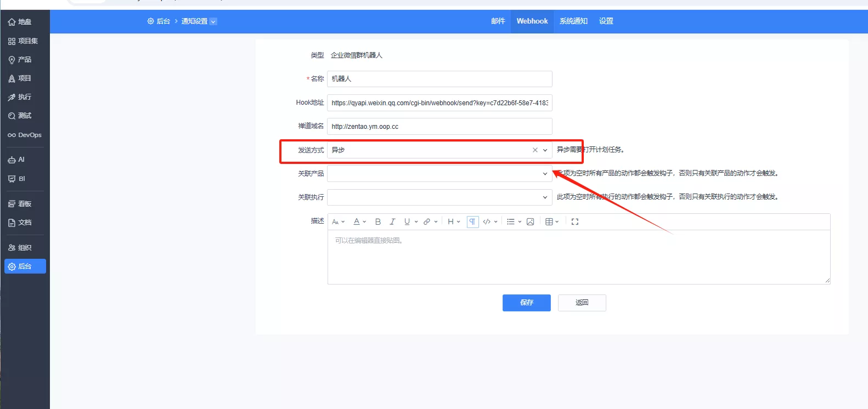Switch to the 系统通知 tab
The width and height of the screenshot is (868, 409).
[573, 21]
